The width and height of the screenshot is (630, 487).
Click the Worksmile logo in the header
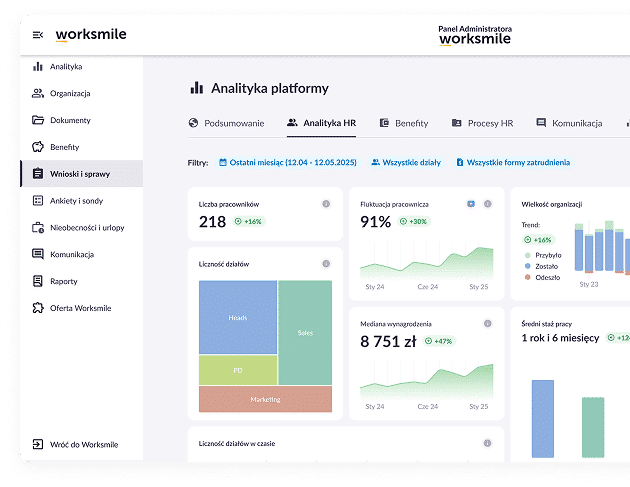pos(91,35)
